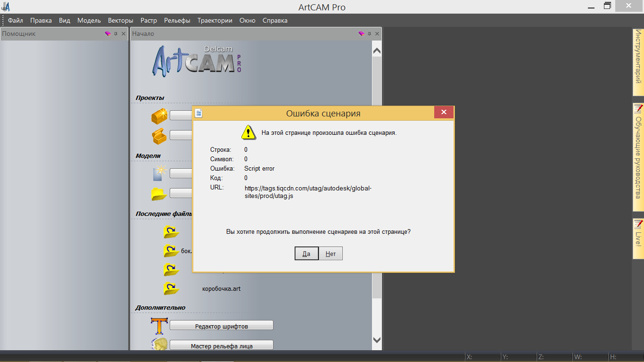Screen dimensions: 644x362
Task: Open the recent file icon beside 'бок.'
Action: click(171, 251)
